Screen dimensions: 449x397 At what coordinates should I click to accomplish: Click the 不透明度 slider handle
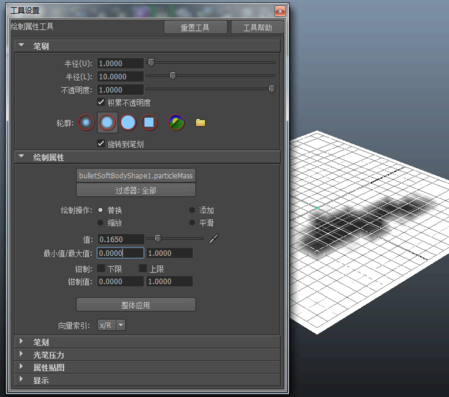271,89
